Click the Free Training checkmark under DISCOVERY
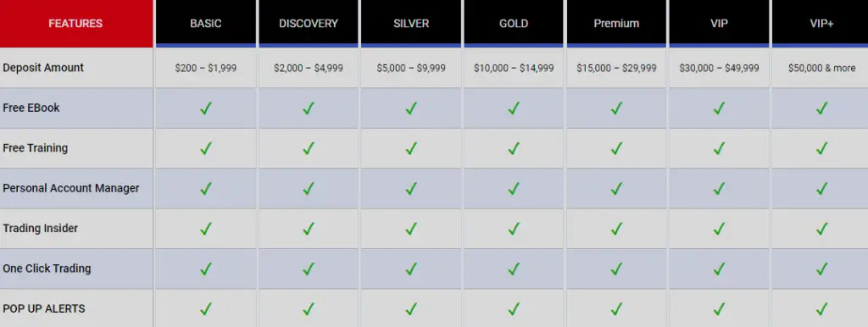Viewport: 868px width, 327px height. 309,148
